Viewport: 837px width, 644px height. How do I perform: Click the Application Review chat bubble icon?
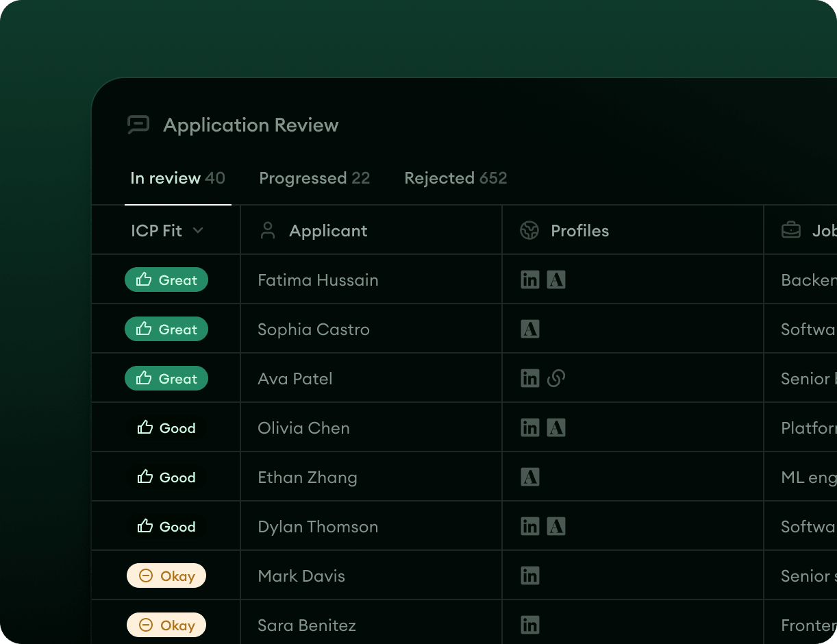138,125
